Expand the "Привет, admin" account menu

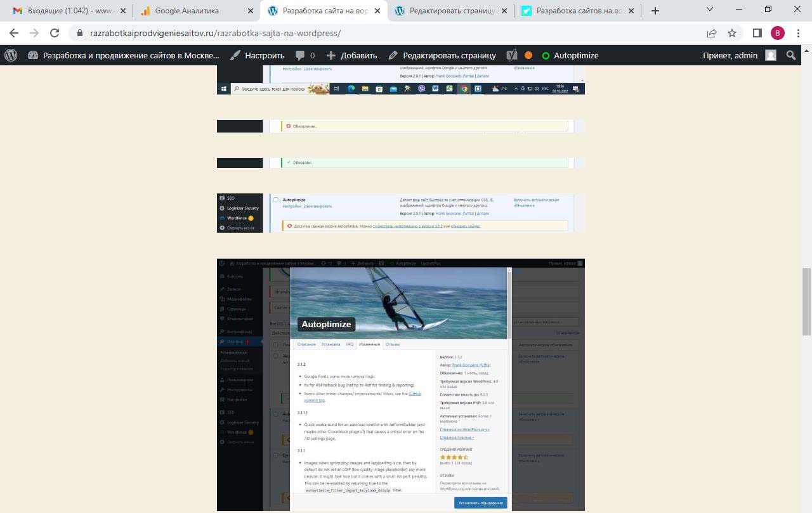738,55
